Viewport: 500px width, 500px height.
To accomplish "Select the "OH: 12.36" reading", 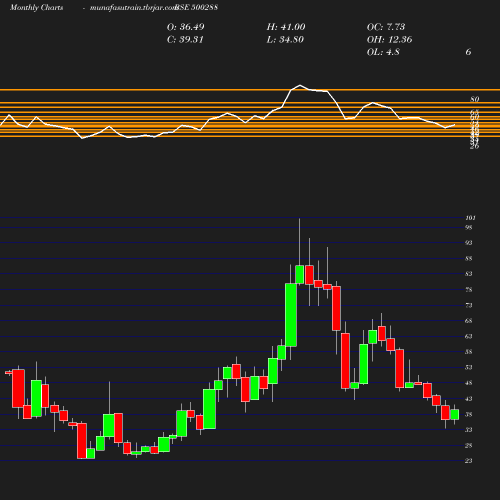I will (389, 40).
